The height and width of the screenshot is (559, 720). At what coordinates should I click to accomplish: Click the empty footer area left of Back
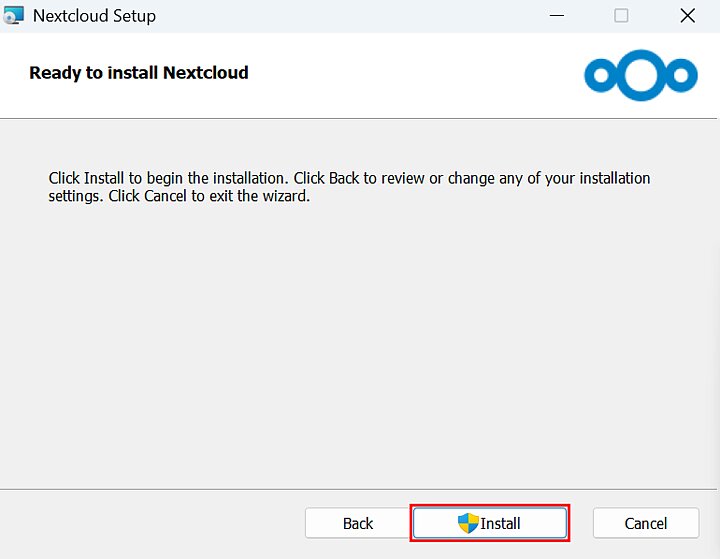pyautogui.click(x=150, y=523)
